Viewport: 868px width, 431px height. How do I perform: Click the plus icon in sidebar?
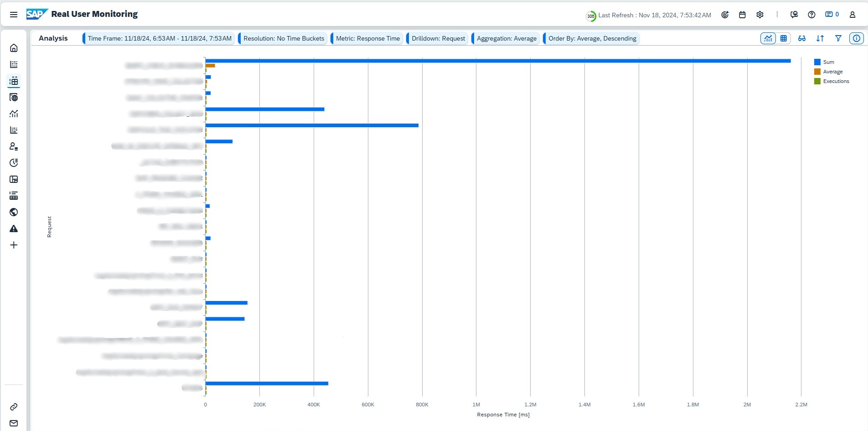pyautogui.click(x=14, y=245)
